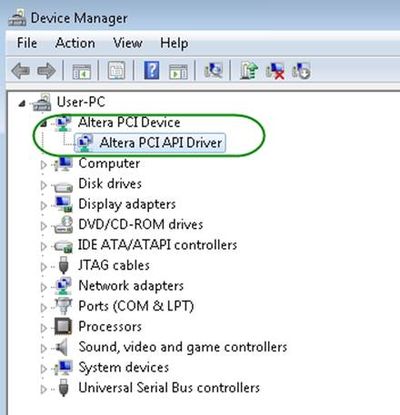Click the Uninstall device red X icon

click(275, 71)
